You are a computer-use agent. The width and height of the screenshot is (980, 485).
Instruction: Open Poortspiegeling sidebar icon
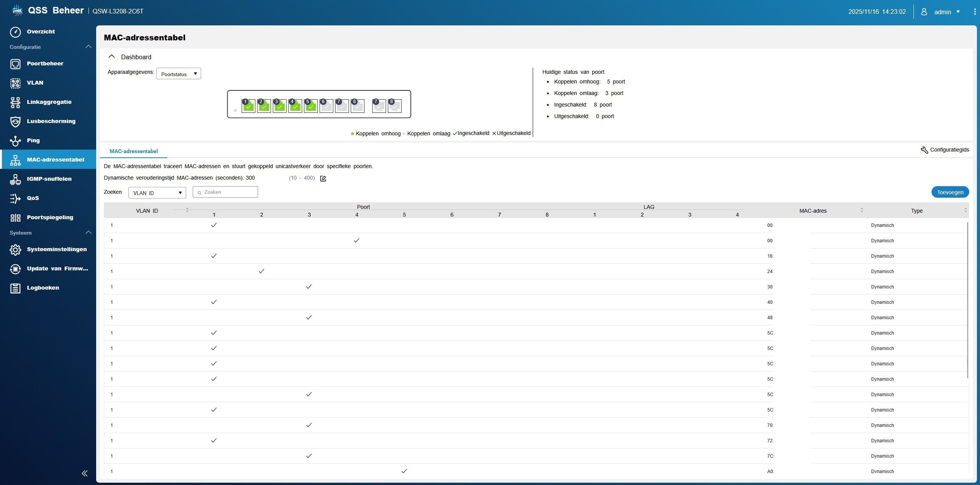pos(15,218)
